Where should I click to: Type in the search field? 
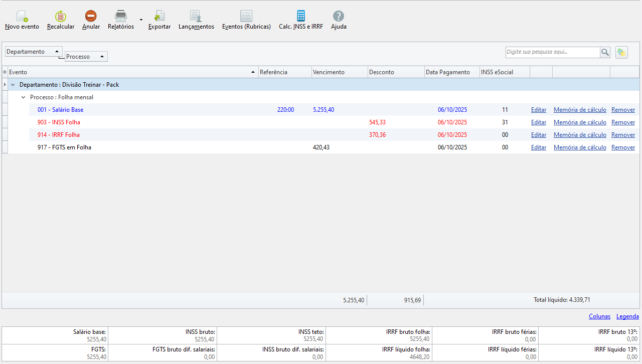[552, 52]
